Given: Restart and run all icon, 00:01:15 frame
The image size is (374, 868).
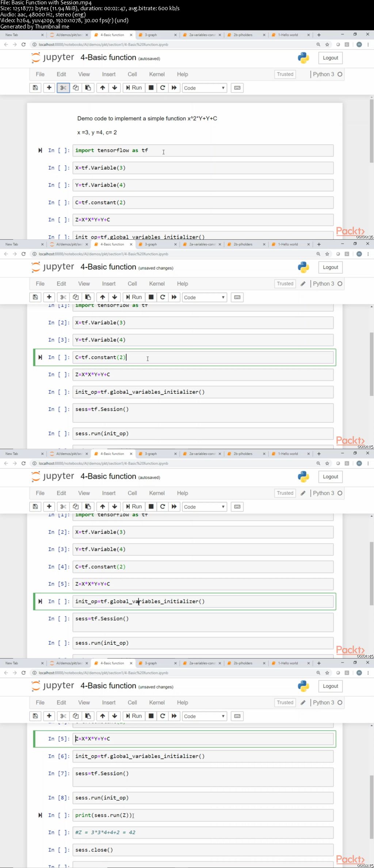Looking at the screenshot, I should point(174,297).
